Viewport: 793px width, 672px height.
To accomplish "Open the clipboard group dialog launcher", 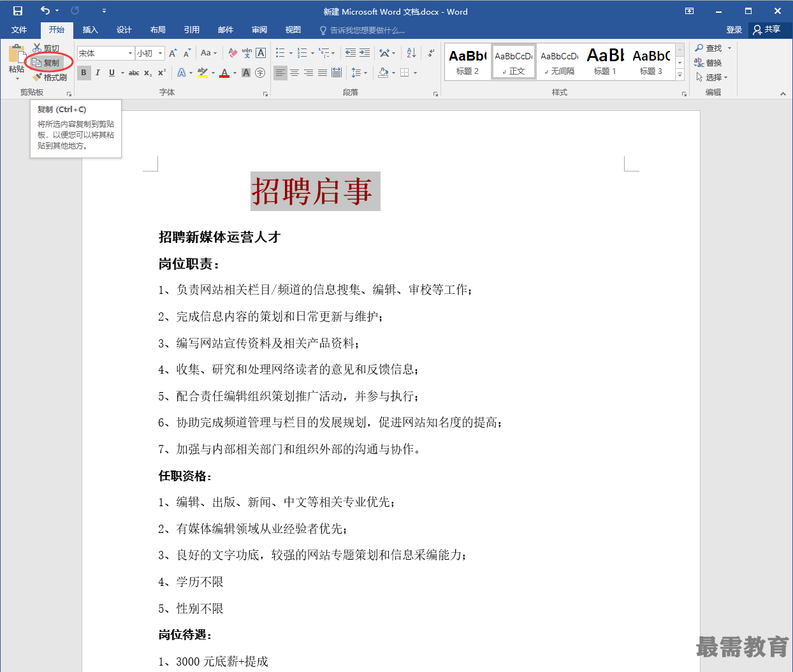I will click(69, 94).
